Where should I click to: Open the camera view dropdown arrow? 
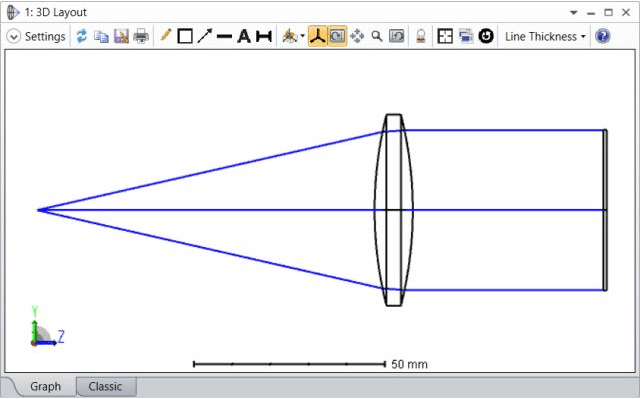coord(303,36)
